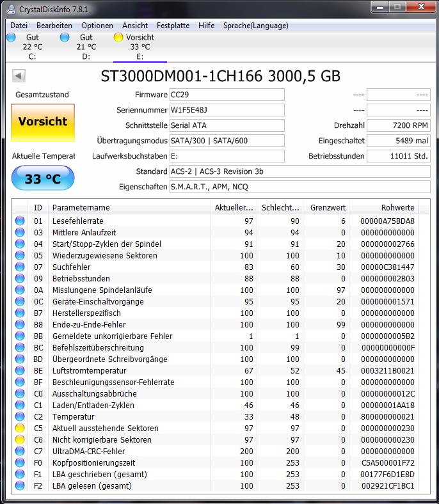Viewport: 439px width, 504px height.
Task: Click the status orb beside Gemeldete unkorrigierbare Fehler
Action: click(x=20, y=336)
